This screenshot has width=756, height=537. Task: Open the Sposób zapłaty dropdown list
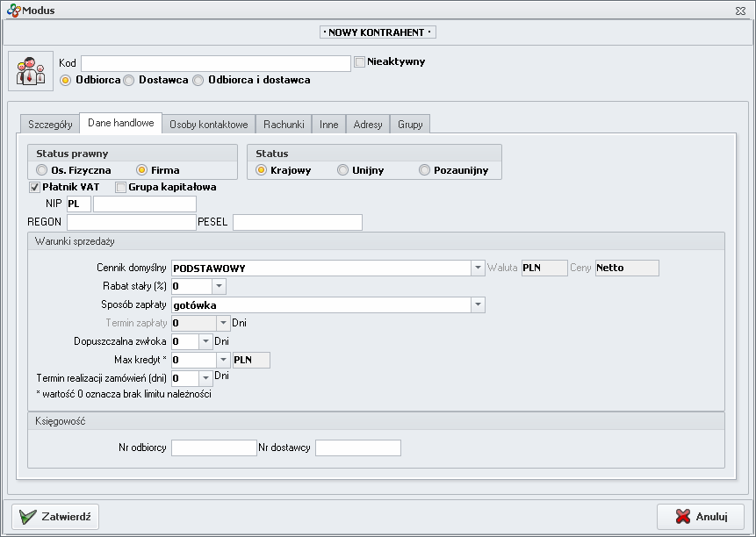coord(478,305)
